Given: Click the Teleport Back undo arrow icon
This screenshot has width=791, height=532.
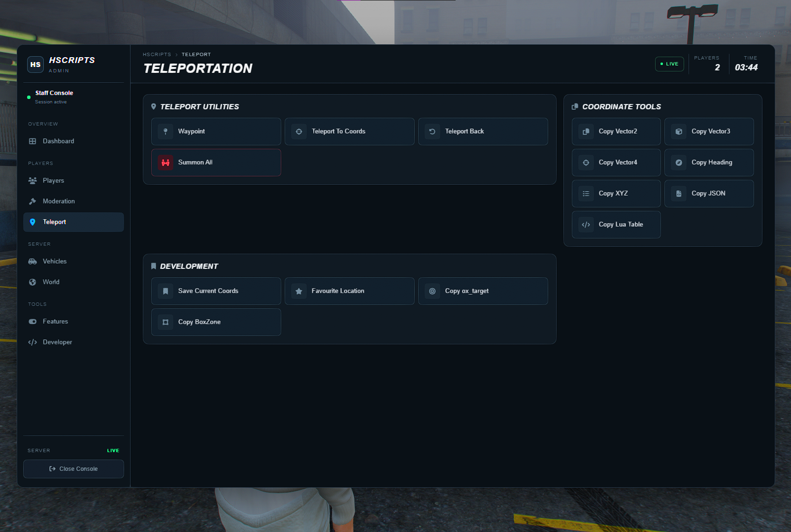Looking at the screenshot, I should [x=432, y=132].
